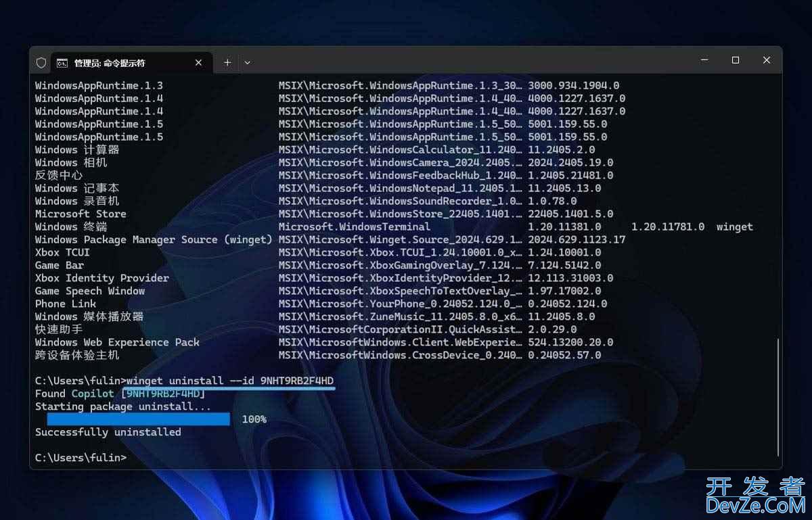Viewport: 812px width, 520px height.
Task: Maximize the terminal window
Action: 736,60
